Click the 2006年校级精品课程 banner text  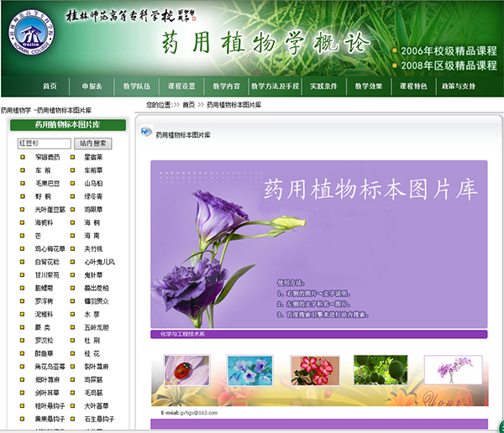click(448, 50)
